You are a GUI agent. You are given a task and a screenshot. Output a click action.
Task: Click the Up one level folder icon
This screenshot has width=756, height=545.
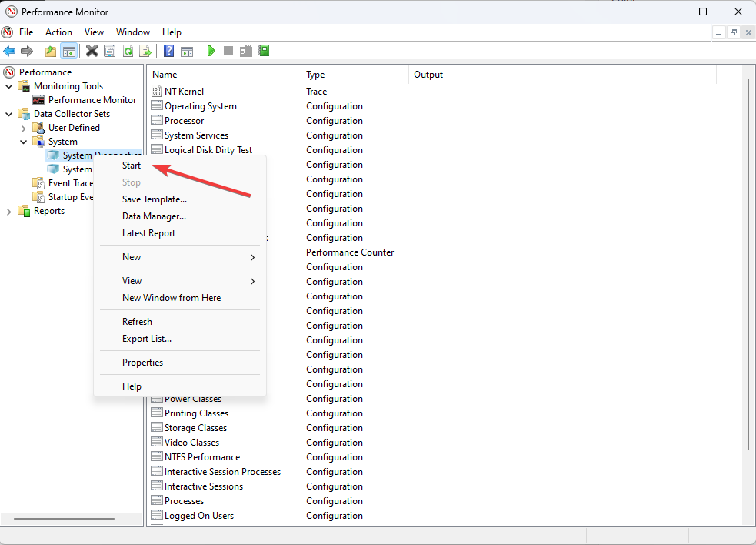click(51, 51)
